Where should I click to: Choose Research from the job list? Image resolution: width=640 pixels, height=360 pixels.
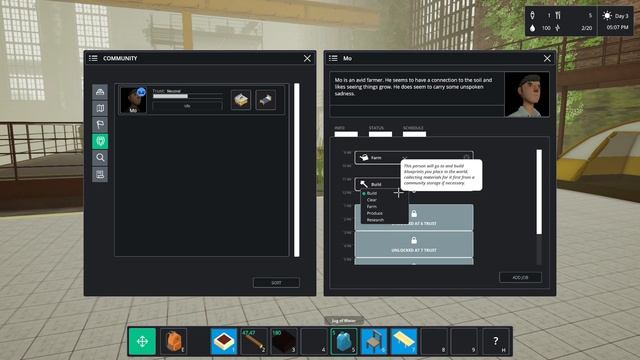tap(375, 220)
